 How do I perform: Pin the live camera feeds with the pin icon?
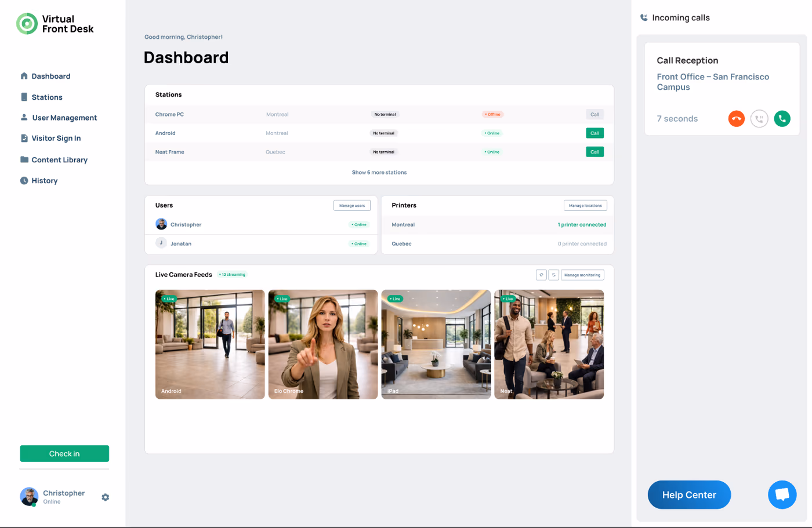(x=541, y=275)
